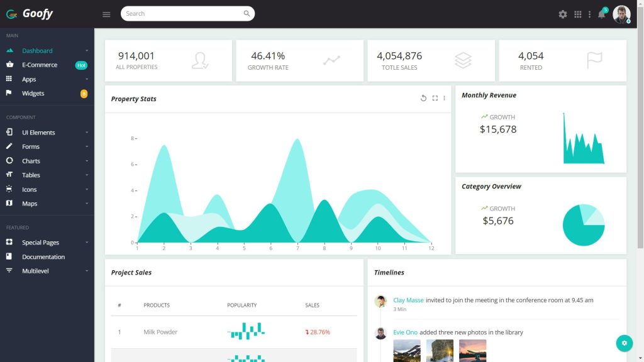Click the three-dot menu in the header
This screenshot has height=362, width=644.
[x=589, y=13]
